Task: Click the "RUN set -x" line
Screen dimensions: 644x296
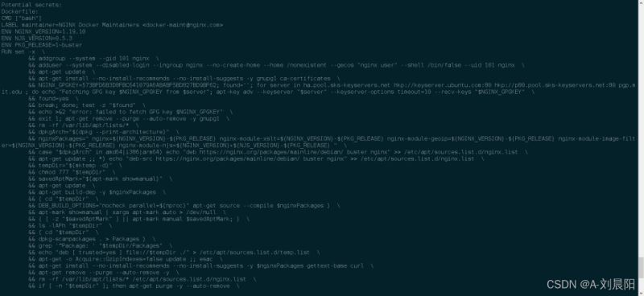Action: click(23, 51)
